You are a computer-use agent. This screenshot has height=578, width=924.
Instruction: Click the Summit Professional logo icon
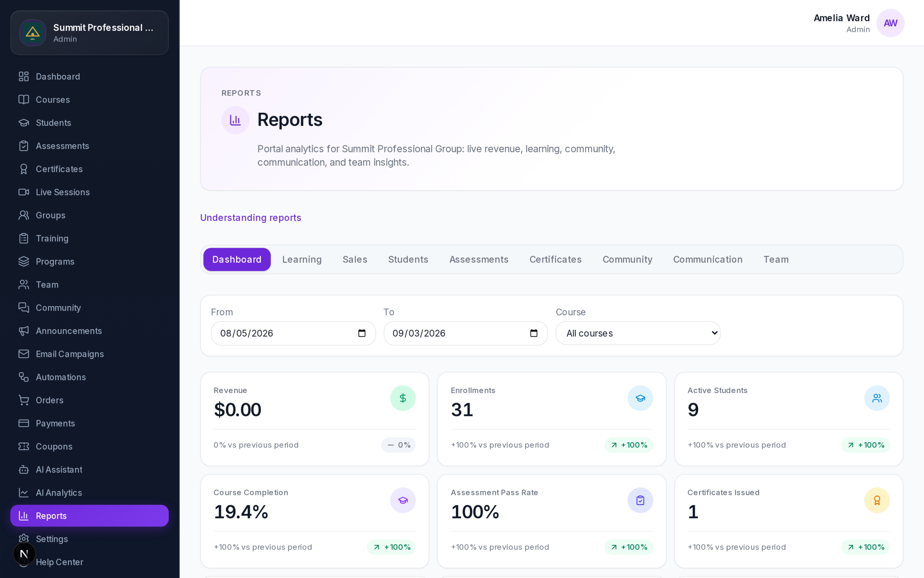coord(33,33)
